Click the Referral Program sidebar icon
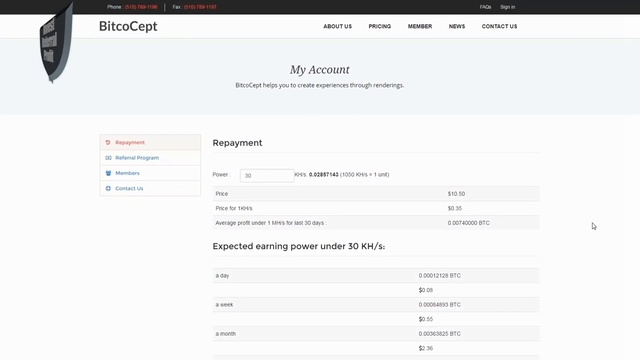The height and width of the screenshot is (360, 640). pyautogui.click(x=108, y=158)
